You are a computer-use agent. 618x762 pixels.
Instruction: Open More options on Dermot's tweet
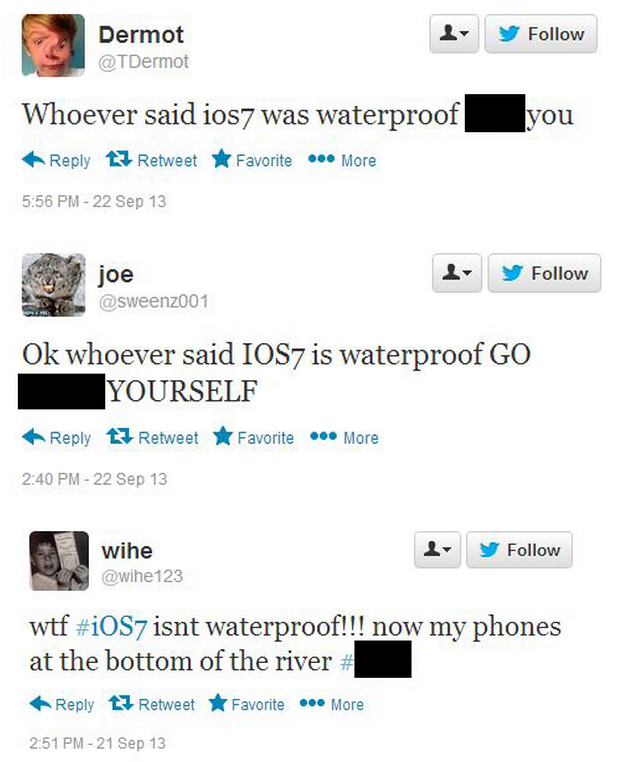click(342, 160)
